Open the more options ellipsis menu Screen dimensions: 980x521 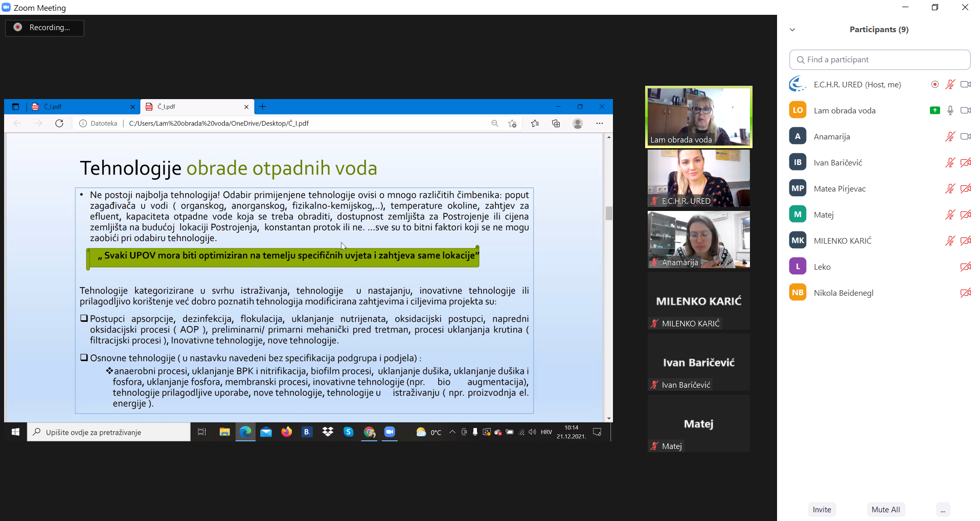[x=943, y=510]
